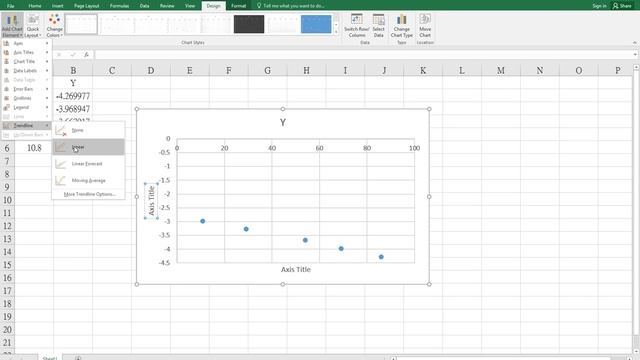Open the Axis Titles submenu item
640x360 pixels.
coord(26,52)
